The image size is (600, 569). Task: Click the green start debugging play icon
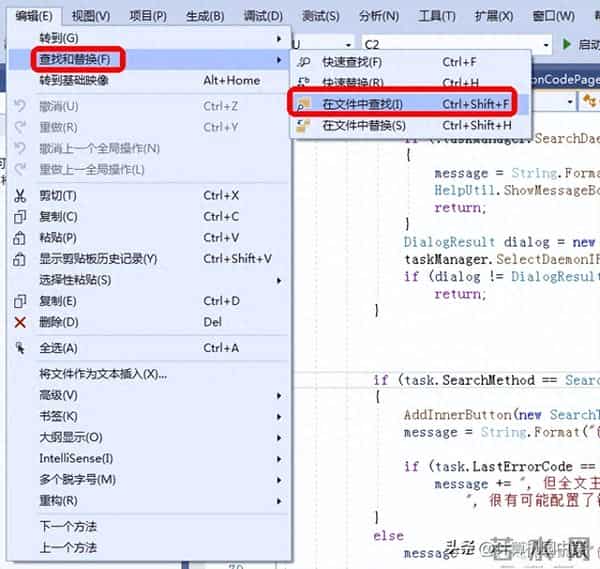tap(567, 44)
